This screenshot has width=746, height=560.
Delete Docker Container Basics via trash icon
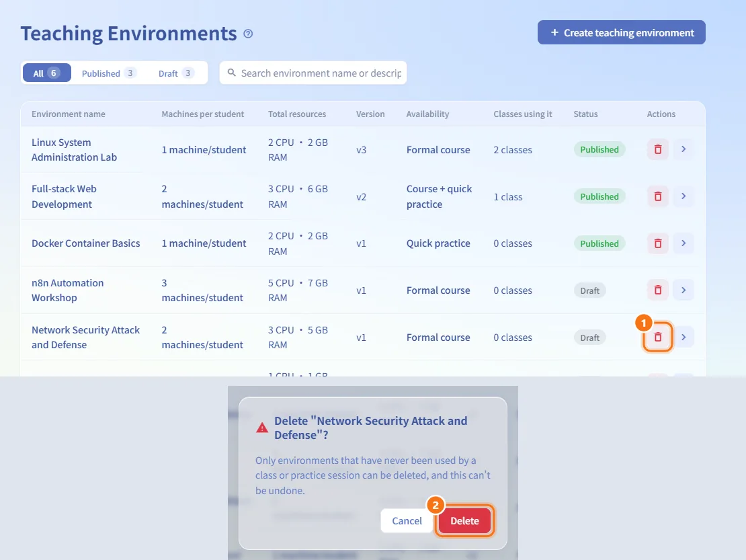(x=658, y=243)
